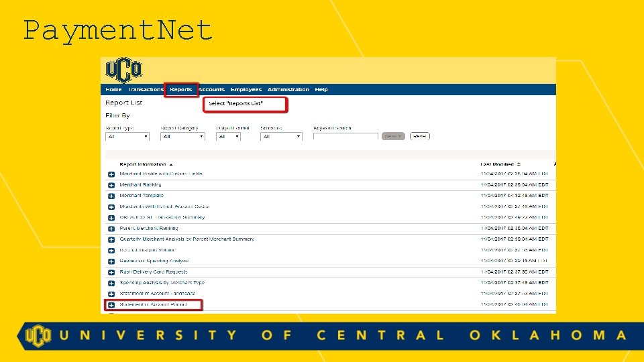The image size is (644, 362).
Task: Open the Accounts menu
Action: point(211,89)
